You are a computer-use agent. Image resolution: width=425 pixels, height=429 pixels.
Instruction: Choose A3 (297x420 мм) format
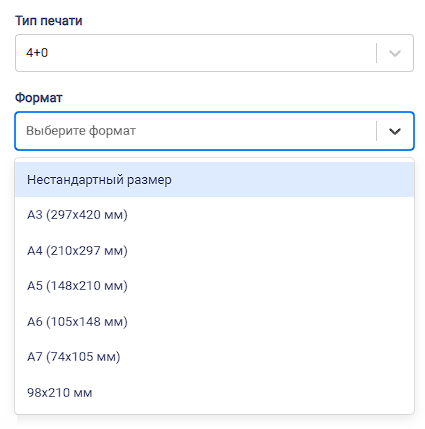pyautogui.click(x=214, y=215)
